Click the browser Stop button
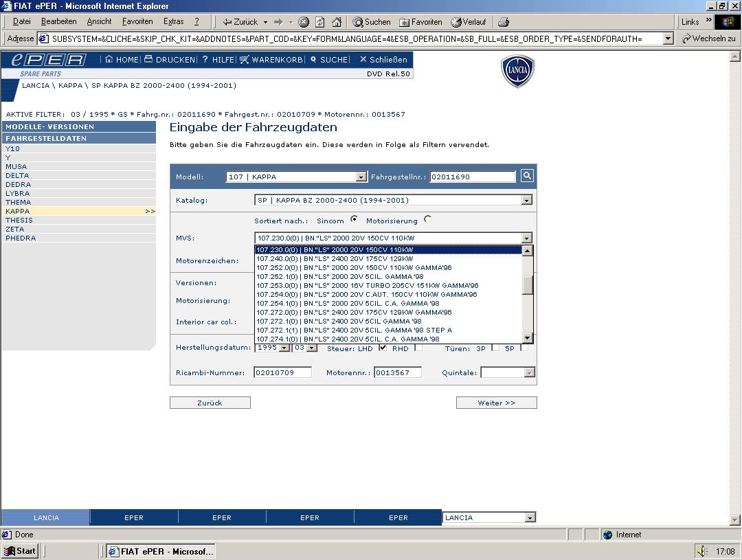 [x=304, y=22]
